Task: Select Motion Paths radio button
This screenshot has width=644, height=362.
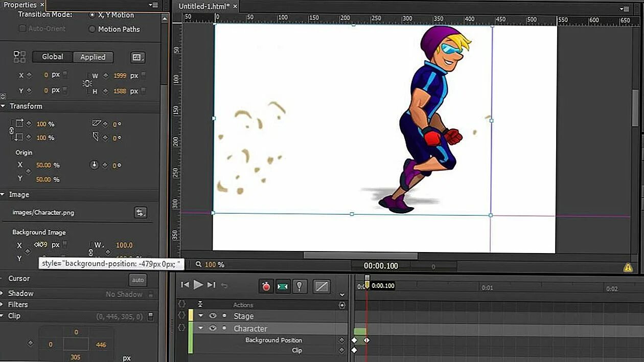Action: point(92,29)
